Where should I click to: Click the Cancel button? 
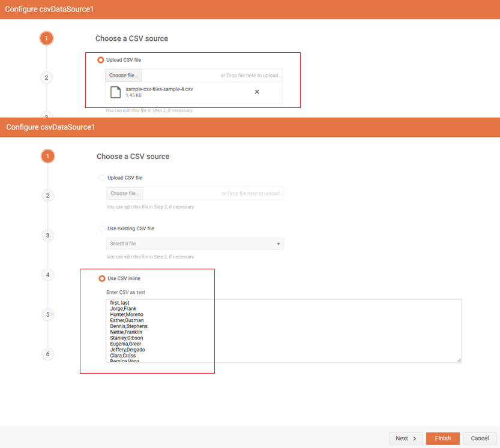point(480,438)
